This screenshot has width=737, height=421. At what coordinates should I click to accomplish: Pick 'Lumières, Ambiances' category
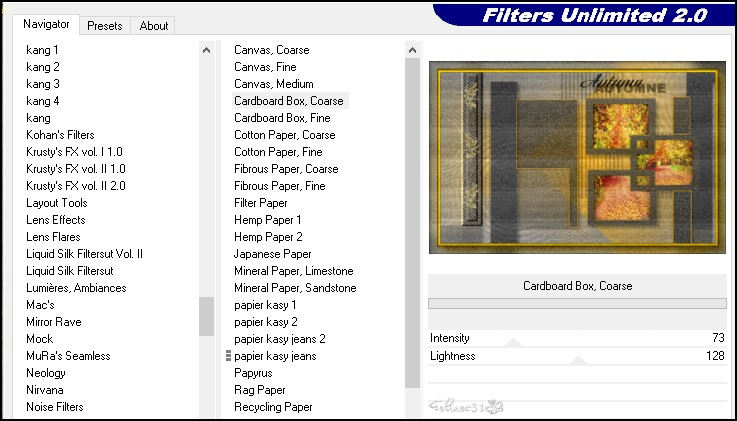[x=76, y=288]
